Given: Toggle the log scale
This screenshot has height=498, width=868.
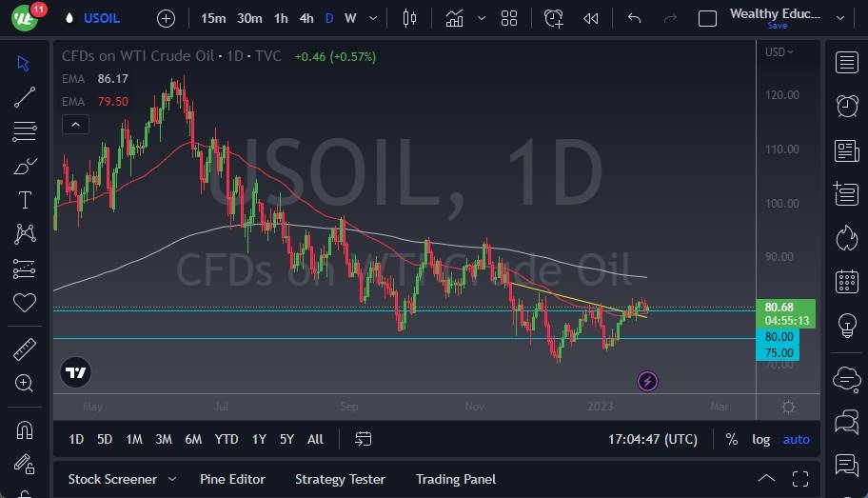Looking at the screenshot, I should tap(760, 439).
